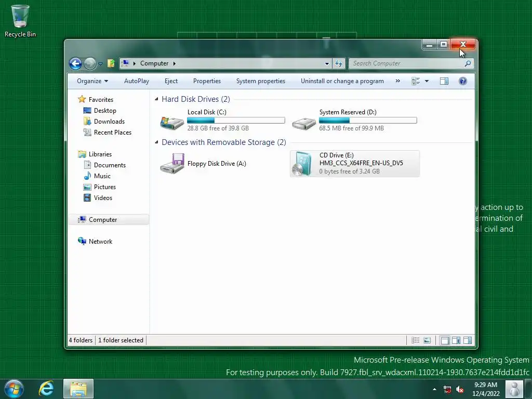Screen dimensions: 532x399
Task: Select the preview pane layout button in status bar
Action: tap(467, 340)
